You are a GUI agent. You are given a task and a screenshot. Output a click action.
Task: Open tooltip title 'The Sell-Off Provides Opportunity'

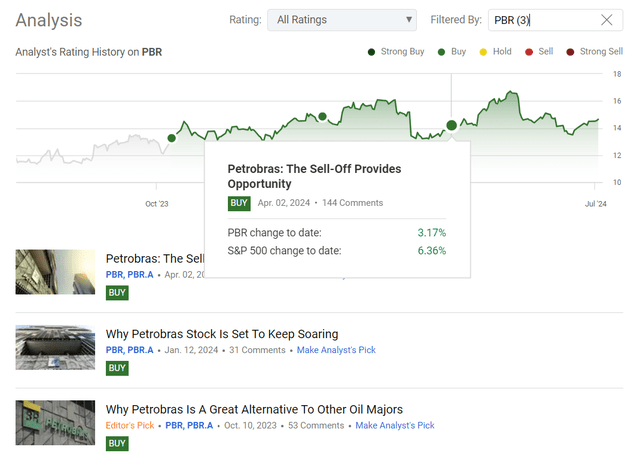(314, 176)
